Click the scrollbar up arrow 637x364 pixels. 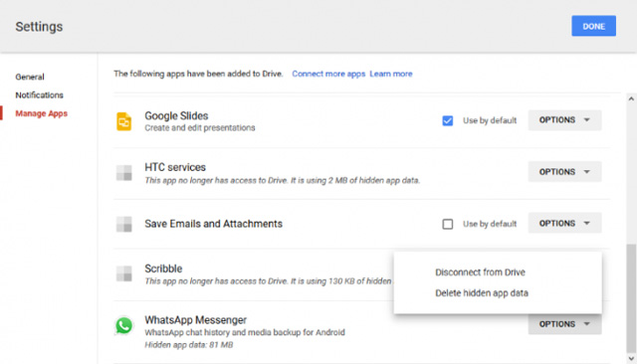tap(631, 98)
